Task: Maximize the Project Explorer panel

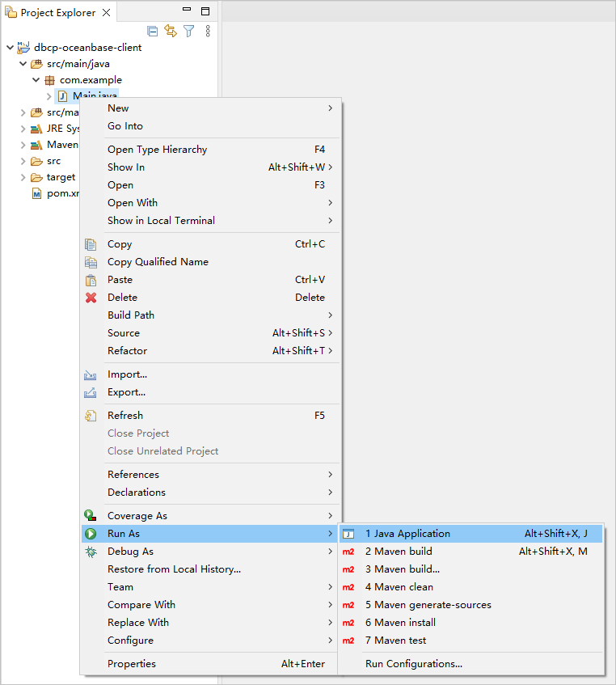Action: tap(205, 11)
